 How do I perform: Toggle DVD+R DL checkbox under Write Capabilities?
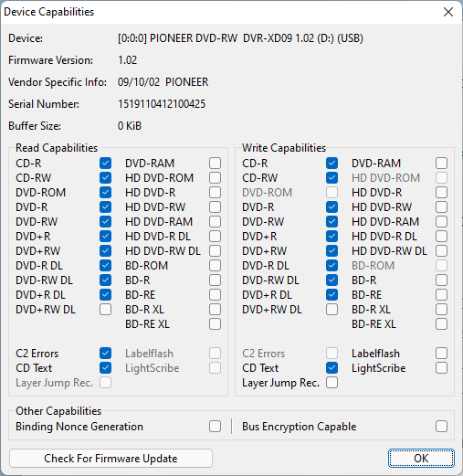coord(331,295)
